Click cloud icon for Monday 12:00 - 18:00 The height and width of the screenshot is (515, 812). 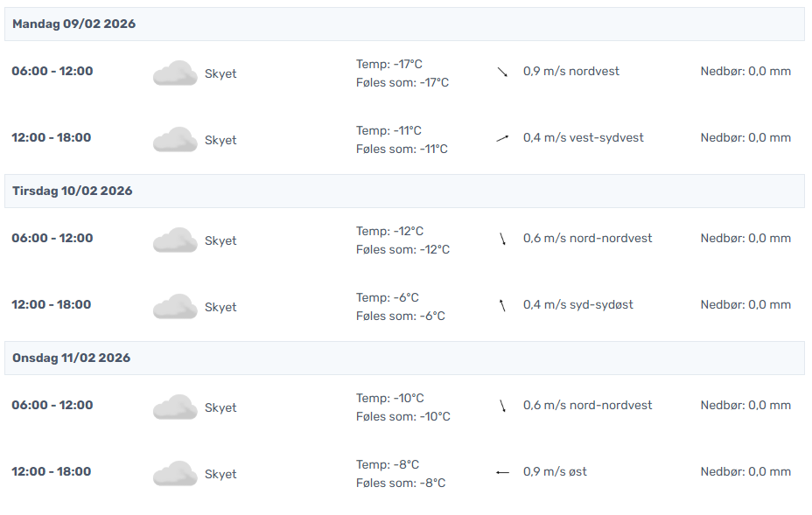click(175, 140)
